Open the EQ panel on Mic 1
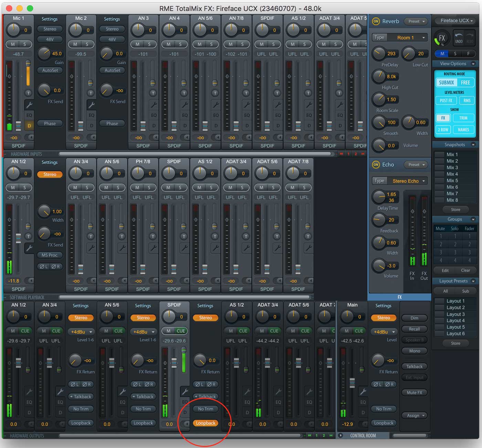The width and height of the screenshot is (482, 448). point(29,115)
